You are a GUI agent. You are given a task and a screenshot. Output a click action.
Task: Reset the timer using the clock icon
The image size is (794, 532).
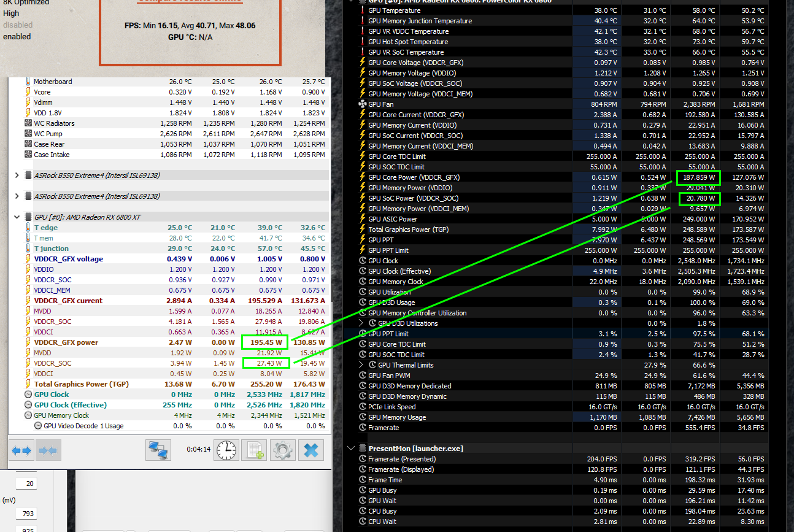coord(226,450)
